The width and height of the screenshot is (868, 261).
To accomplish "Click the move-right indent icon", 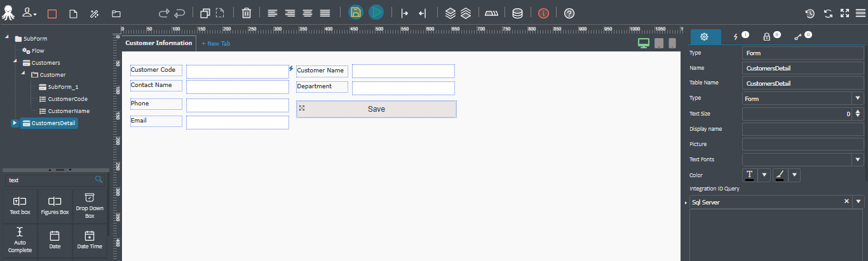I will [x=405, y=13].
